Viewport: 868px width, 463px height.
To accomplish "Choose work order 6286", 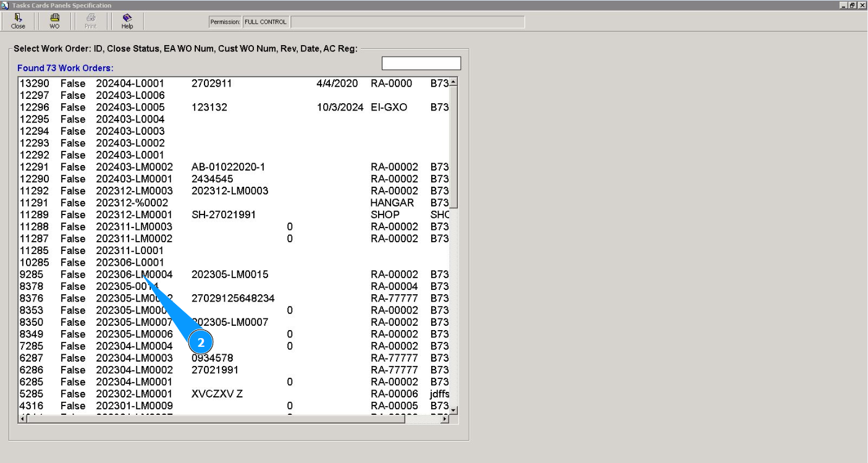I will (x=234, y=370).
